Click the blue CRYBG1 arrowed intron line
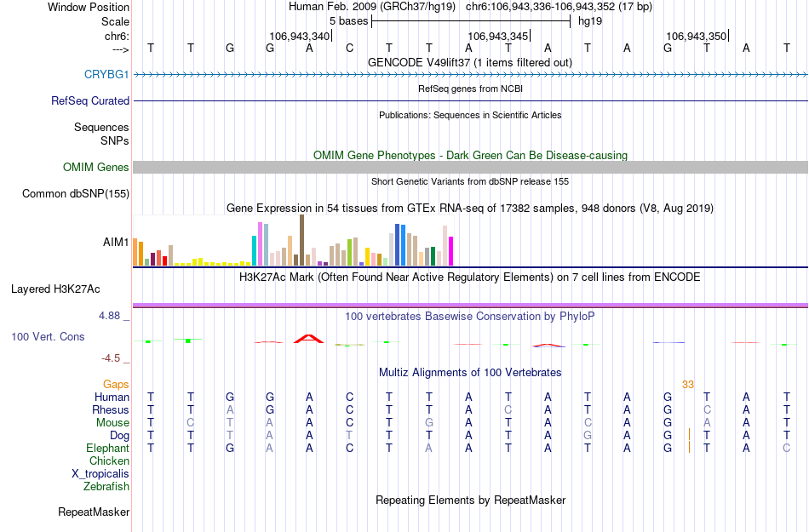Image resolution: width=809 pixels, height=532 pixels. pos(471,75)
